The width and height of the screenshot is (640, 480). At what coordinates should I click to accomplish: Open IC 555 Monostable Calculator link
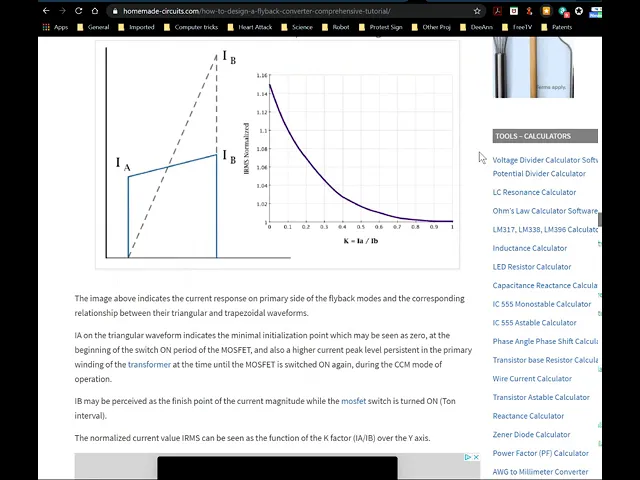pos(542,304)
